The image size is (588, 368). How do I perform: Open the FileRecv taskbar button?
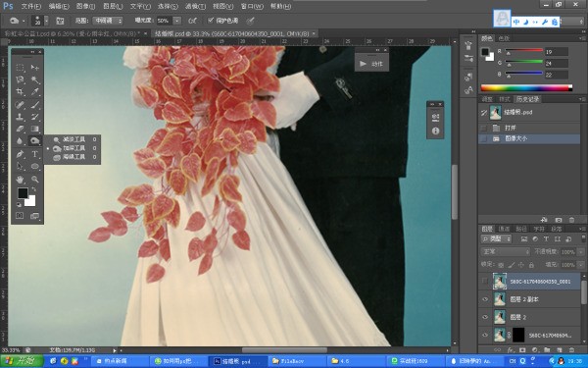297,361
